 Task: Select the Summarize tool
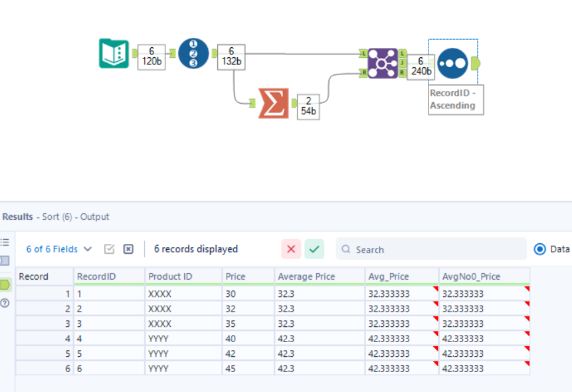coord(272,103)
